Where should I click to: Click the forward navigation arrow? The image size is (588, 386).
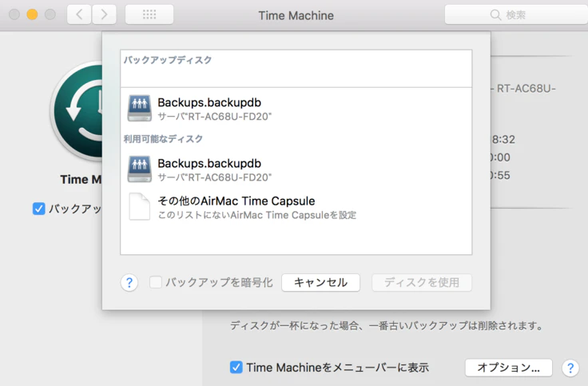point(104,14)
